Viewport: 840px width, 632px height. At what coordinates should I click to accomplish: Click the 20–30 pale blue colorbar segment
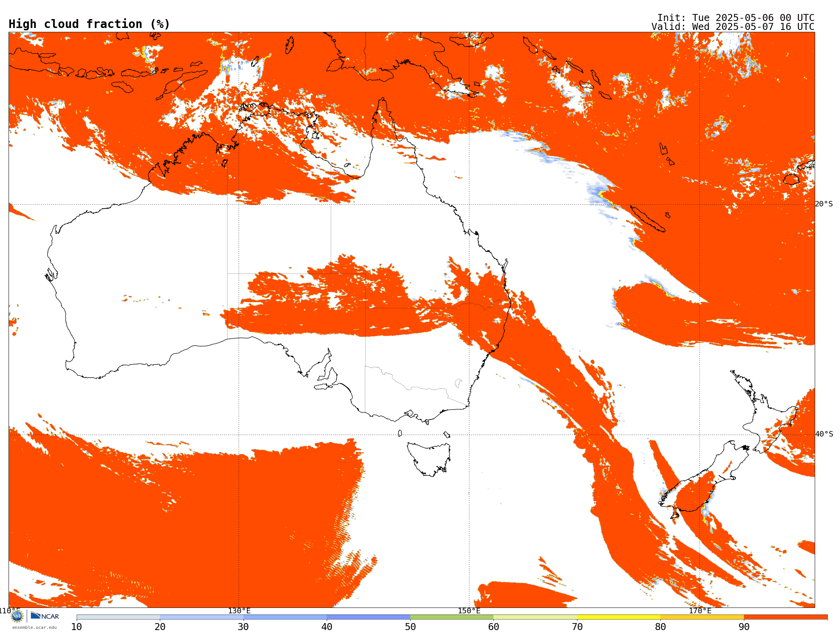(201, 617)
